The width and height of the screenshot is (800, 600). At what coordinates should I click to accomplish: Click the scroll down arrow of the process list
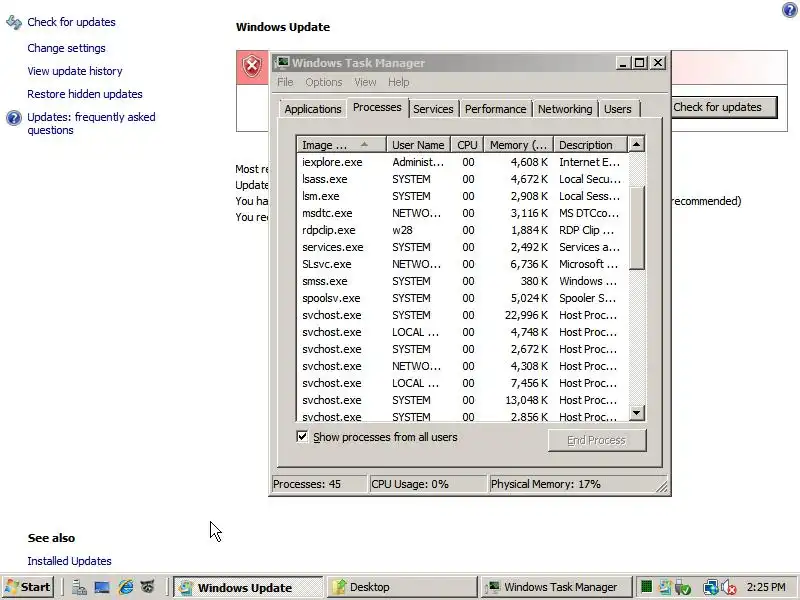click(636, 413)
